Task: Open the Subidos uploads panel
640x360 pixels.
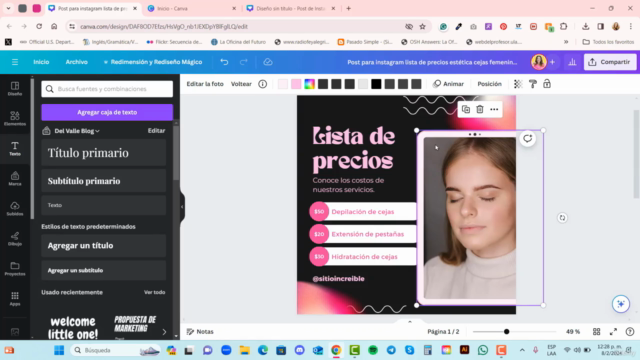Action: point(15,209)
